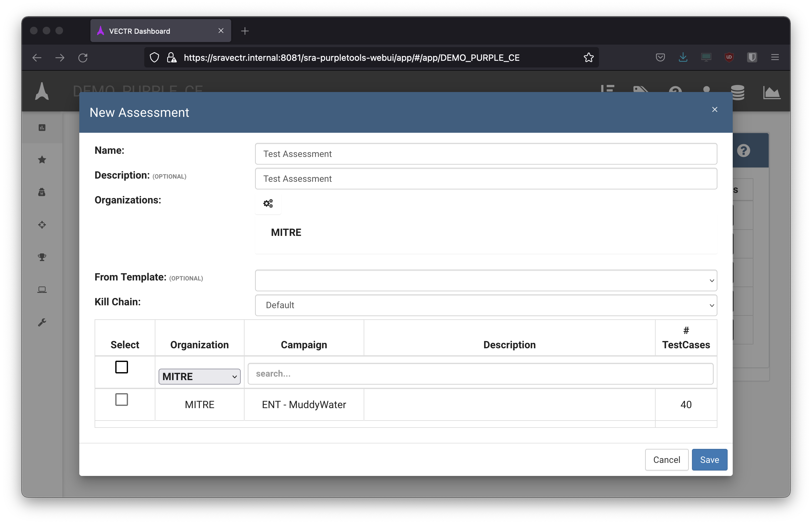The width and height of the screenshot is (812, 524).
Task: Open the Kill Chain dropdown
Action: tap(486, 305)
